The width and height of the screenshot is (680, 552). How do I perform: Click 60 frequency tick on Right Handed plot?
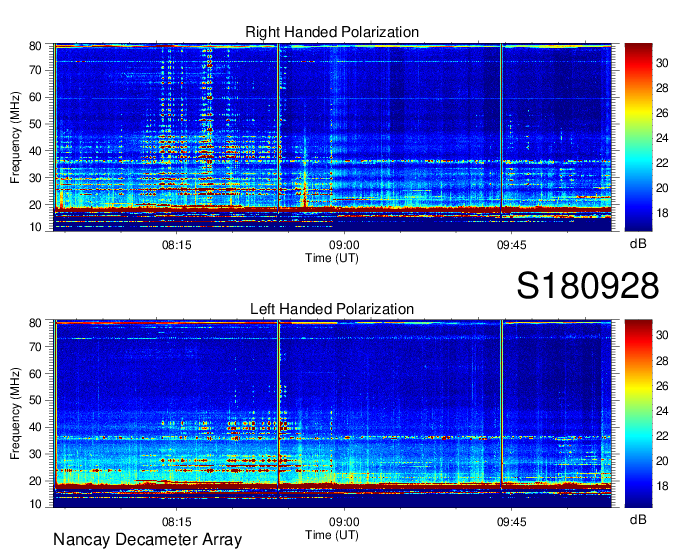(x=35, y=97)
